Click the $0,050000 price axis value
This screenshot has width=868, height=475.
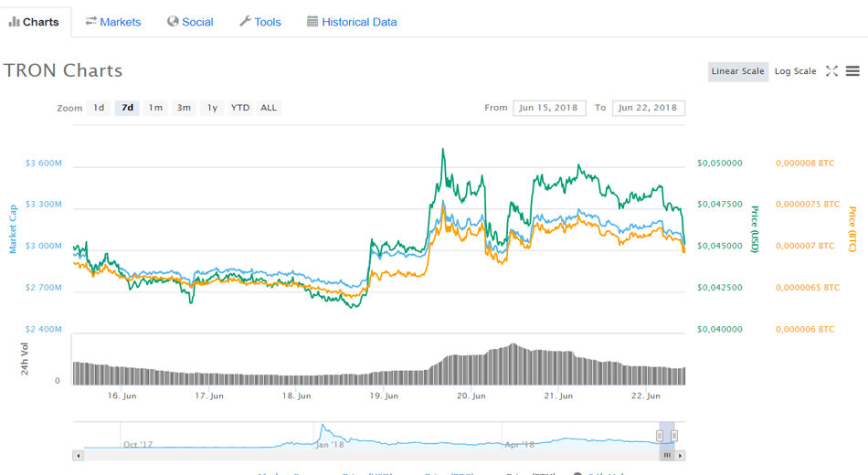coord(720,164)
